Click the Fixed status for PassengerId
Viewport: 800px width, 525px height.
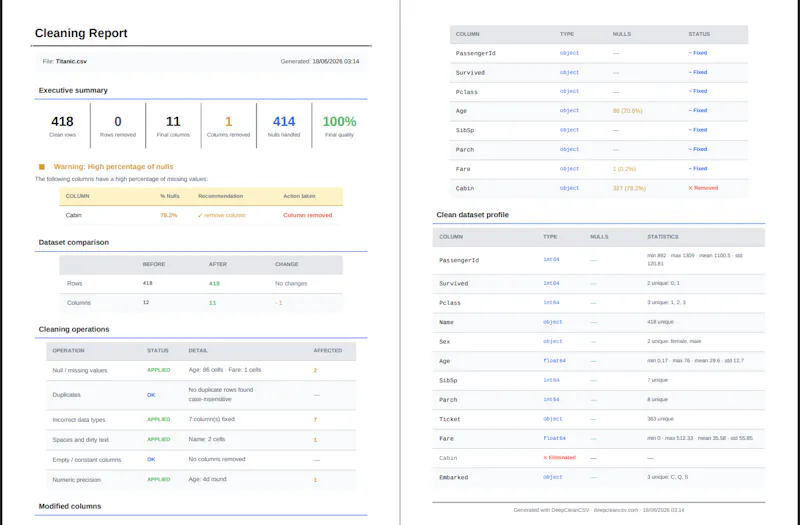[697, 53]
